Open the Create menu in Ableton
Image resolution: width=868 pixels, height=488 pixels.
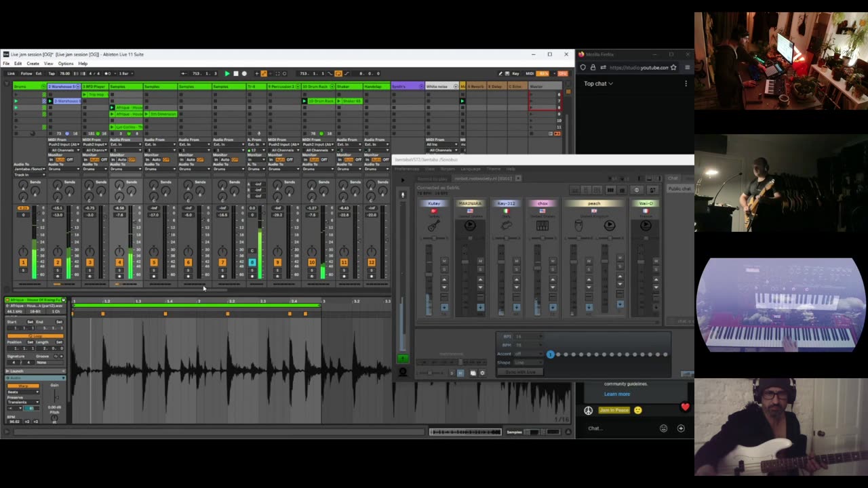[33, 64]
